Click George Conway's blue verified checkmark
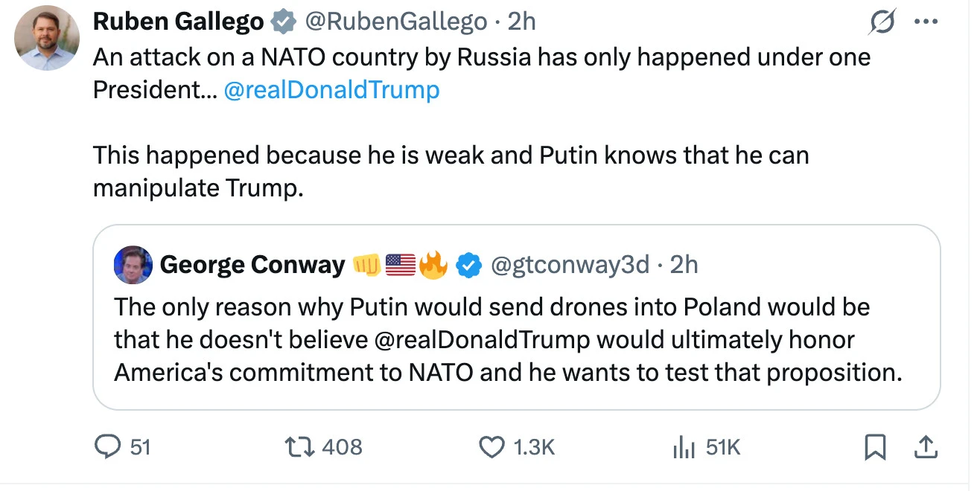 click(x=468, y=265)
